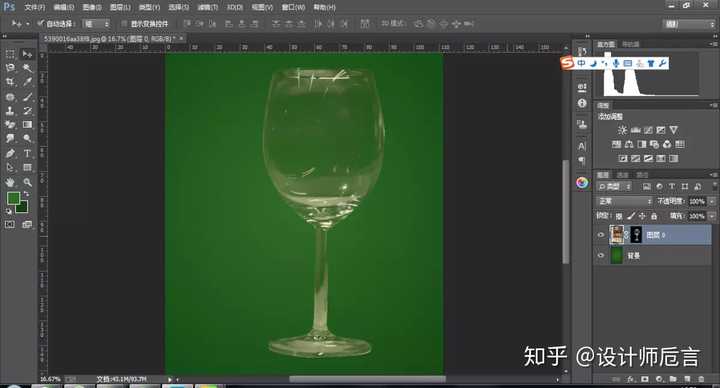Select the Crop tool
The image size is (720, 388).
pos(10,82)
